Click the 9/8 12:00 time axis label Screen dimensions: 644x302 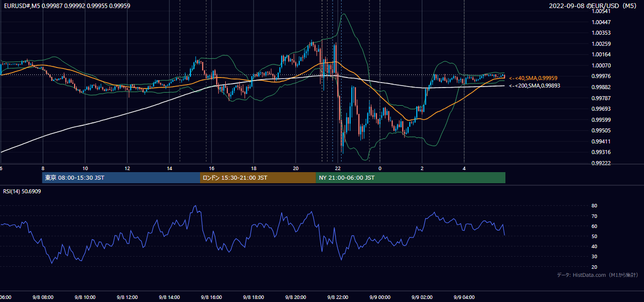(x=127, y=297)
